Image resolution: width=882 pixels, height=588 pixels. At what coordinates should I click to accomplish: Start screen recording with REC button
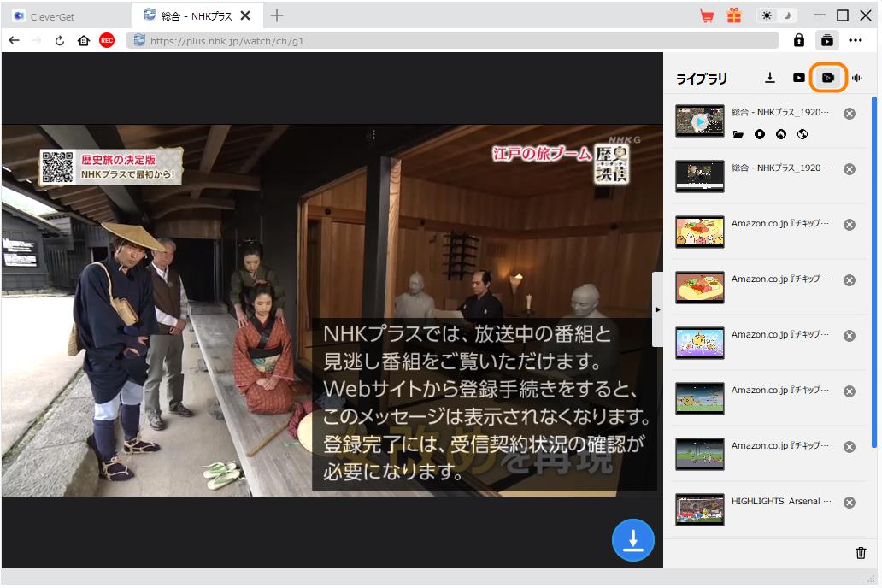[x=107, y=40]
